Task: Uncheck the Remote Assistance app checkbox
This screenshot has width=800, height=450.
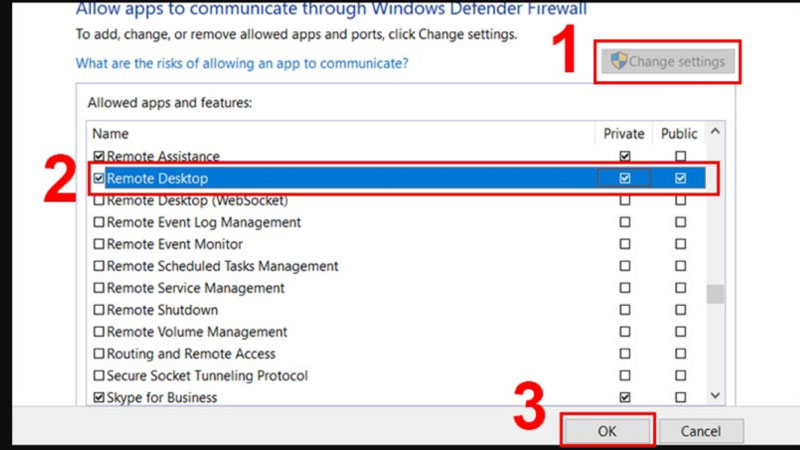Action: point(98,157)
